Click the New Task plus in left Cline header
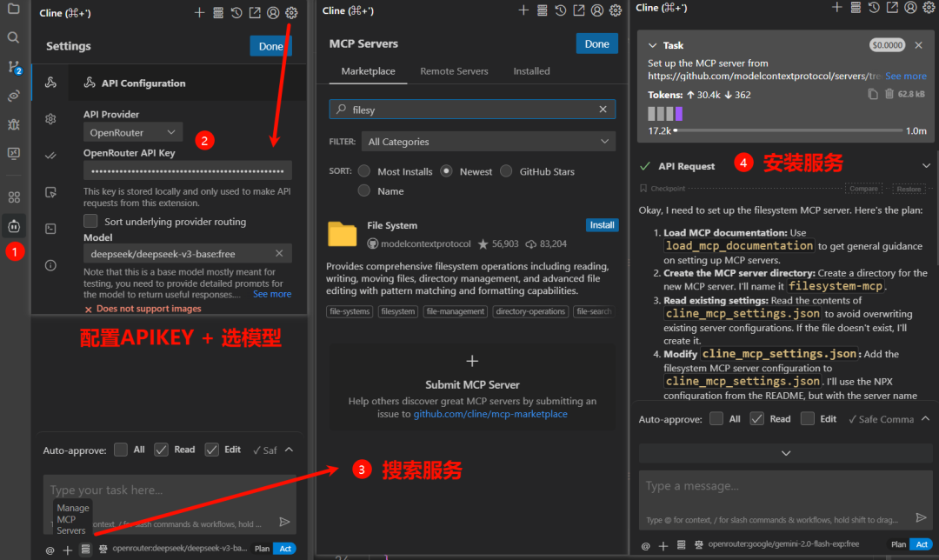Viewport: 939px width, 560px height. pyautogui.click(x=199, y=12)
